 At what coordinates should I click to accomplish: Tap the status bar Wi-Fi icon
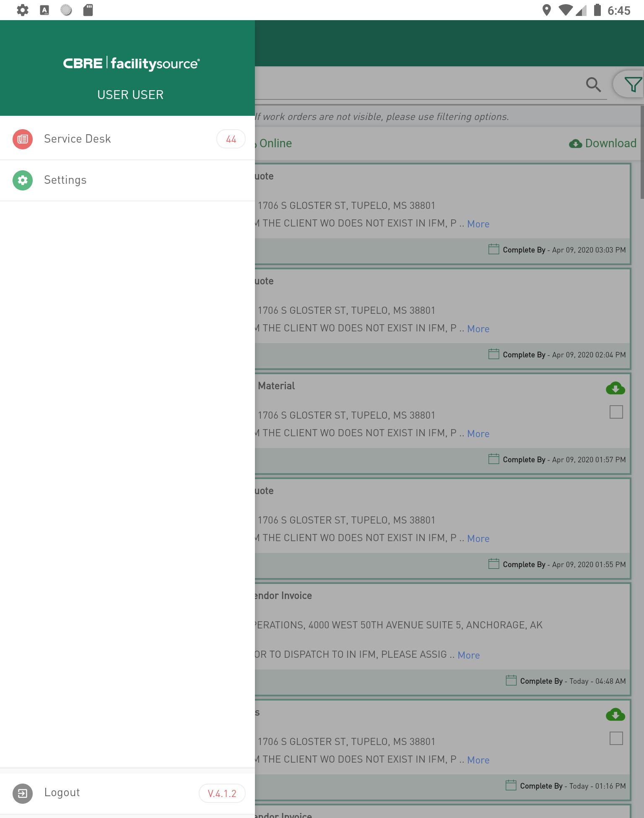(x=566, y=10)
